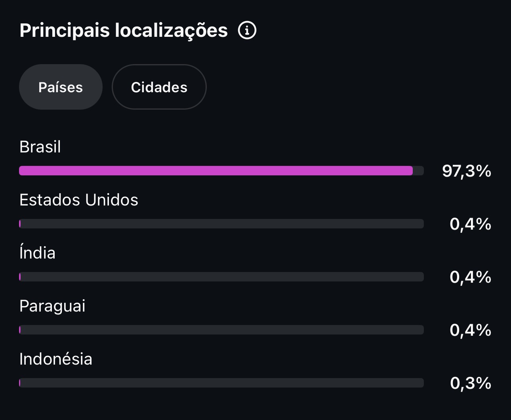Select the Paraguai label

[x=52, y=306]
